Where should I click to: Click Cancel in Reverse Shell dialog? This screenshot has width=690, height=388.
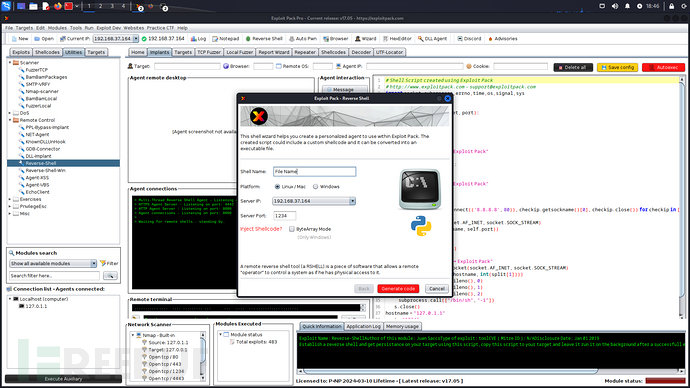pos(437,289)
